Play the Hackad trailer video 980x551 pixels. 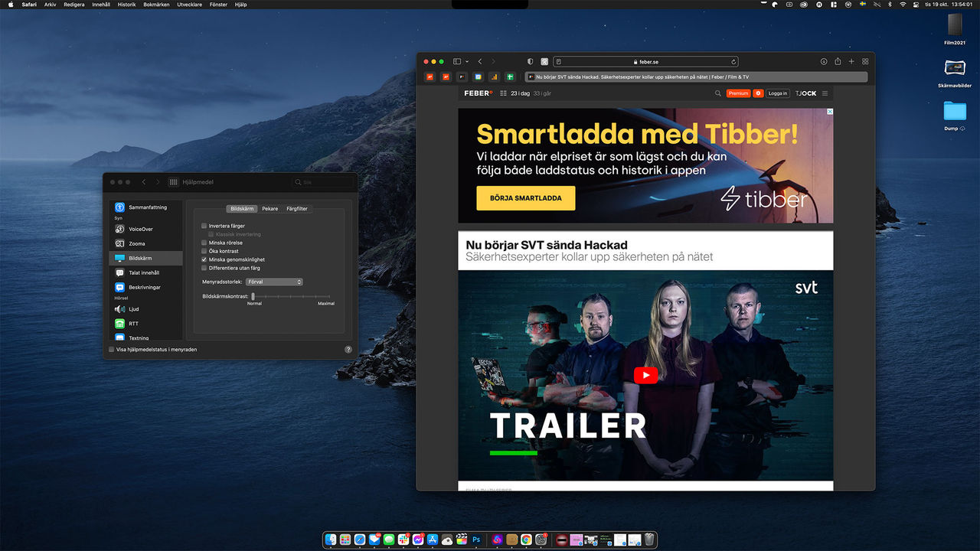point(645,375)
